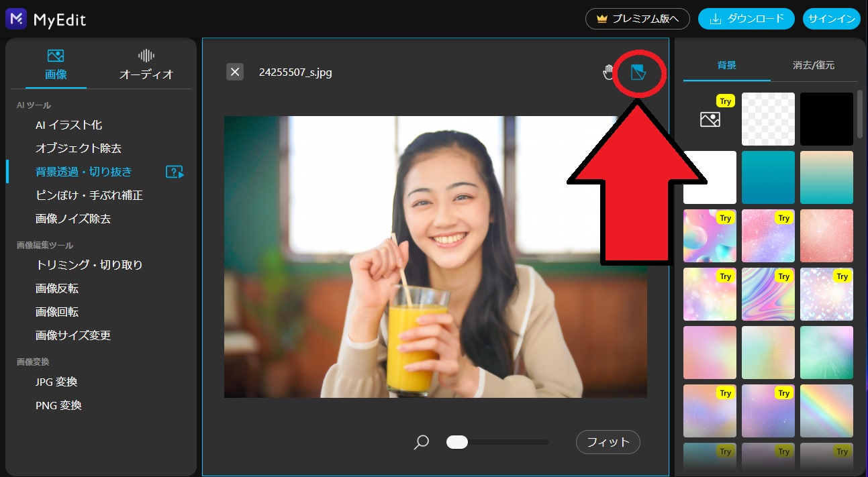
Task: Choose the teal gradient background
Action: coord(768,177)
